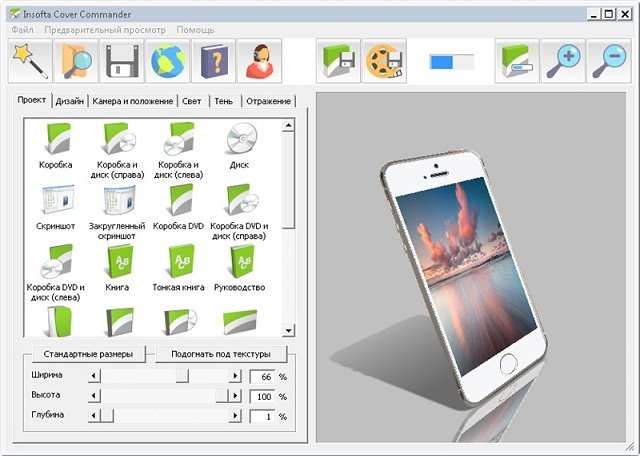Screen dimensions: 640x456
Task: Select the Коробка DVD template
Action: (x=178, y=207)
